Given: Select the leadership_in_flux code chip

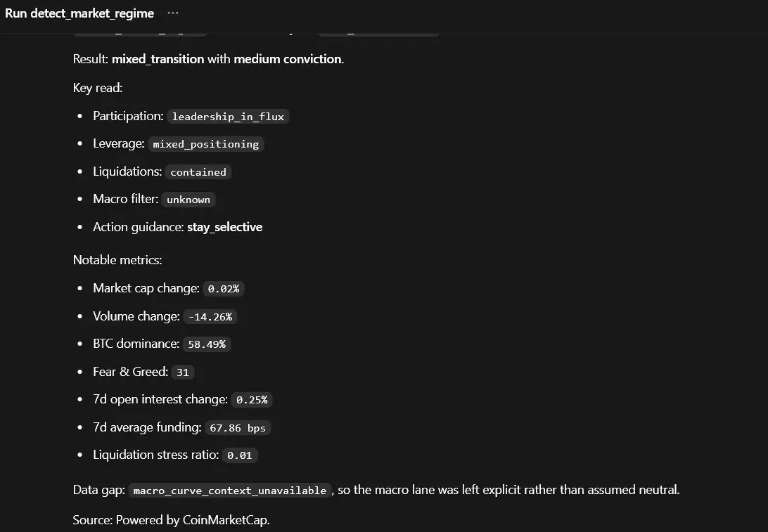Looking at the screenshot, I should coord(229,117).
